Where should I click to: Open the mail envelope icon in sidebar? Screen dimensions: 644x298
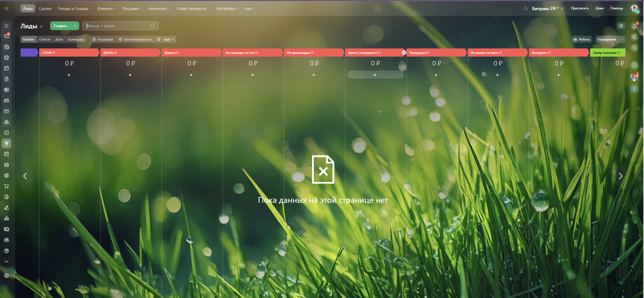pyautogui.click(x=7, y=111)
